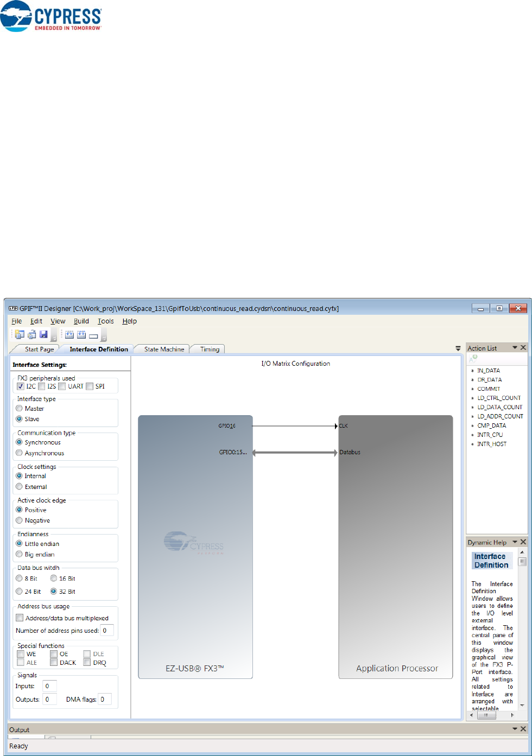
Task: Click the New Project toolbar icon
Action: [x=20, y=334]
